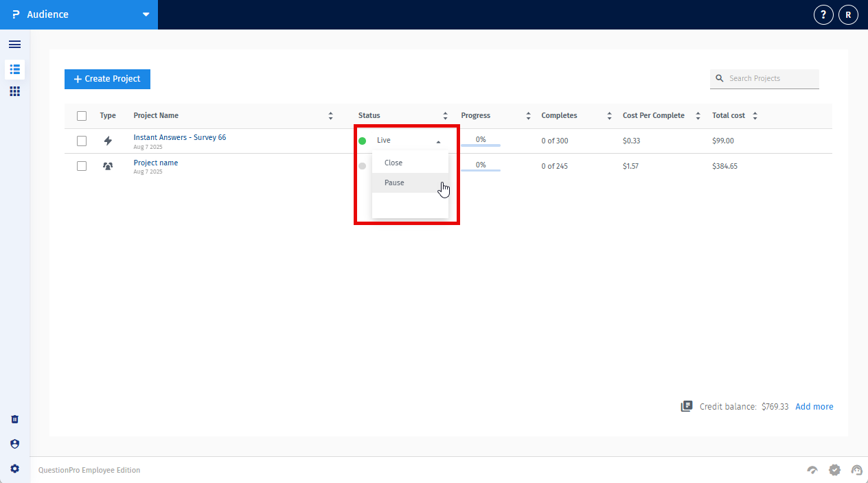This screenshot has height=483, width=868.
Task: Choose Pause from the status menu
Action: (395, 183)
